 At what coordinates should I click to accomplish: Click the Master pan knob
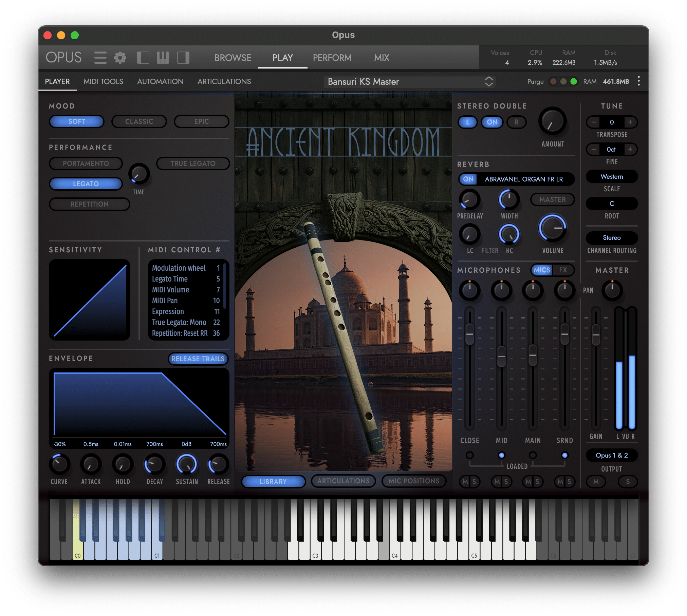point(612,290)
